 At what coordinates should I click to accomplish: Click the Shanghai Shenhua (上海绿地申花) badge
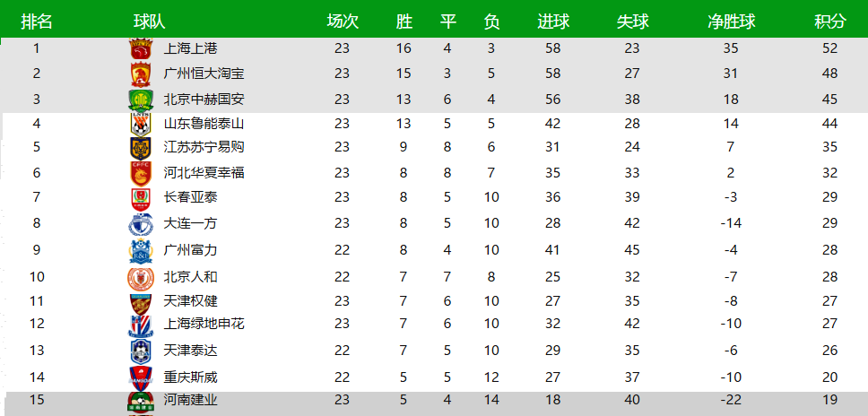click(140, 325)
